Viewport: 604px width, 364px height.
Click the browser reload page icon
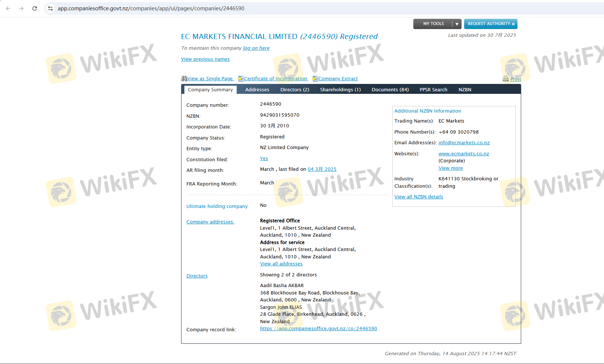point(35,8)
